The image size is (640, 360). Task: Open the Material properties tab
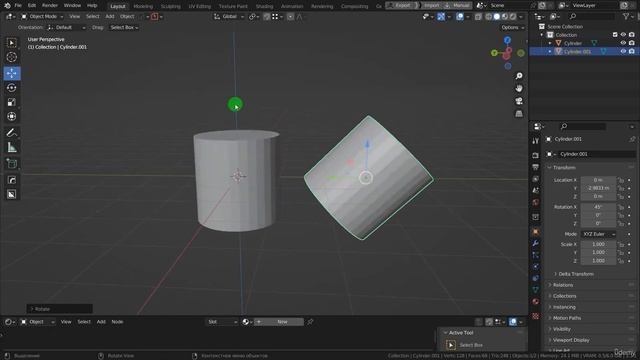click(536, 302)
